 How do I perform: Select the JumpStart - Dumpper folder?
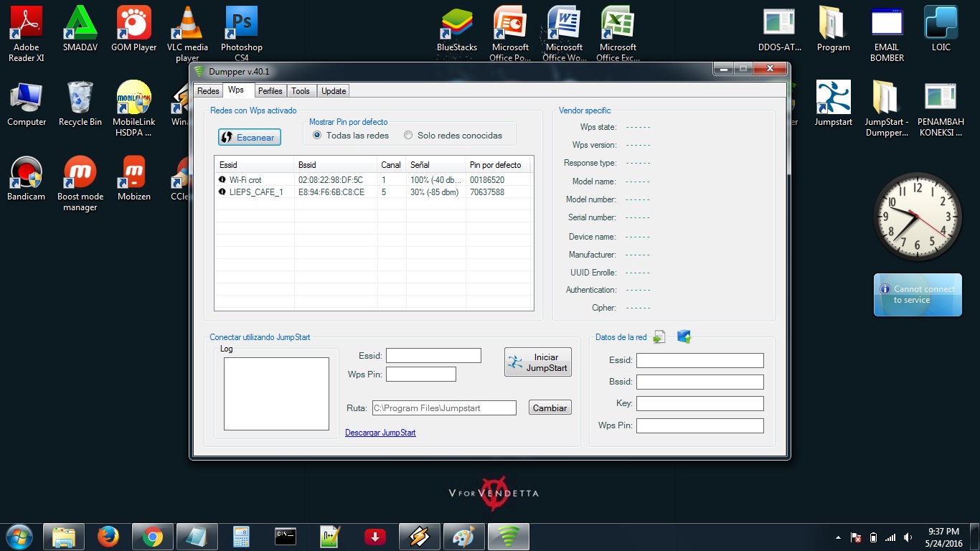887,108
